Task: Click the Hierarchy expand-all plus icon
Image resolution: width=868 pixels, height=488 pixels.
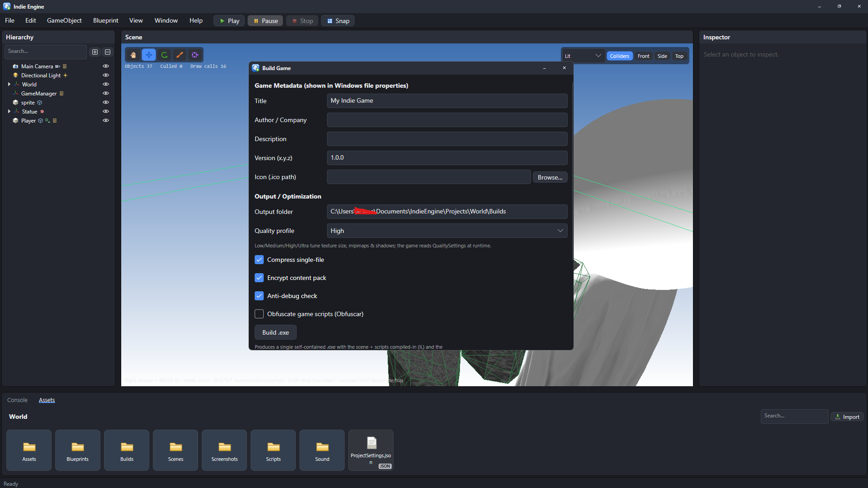Action: 95,52
